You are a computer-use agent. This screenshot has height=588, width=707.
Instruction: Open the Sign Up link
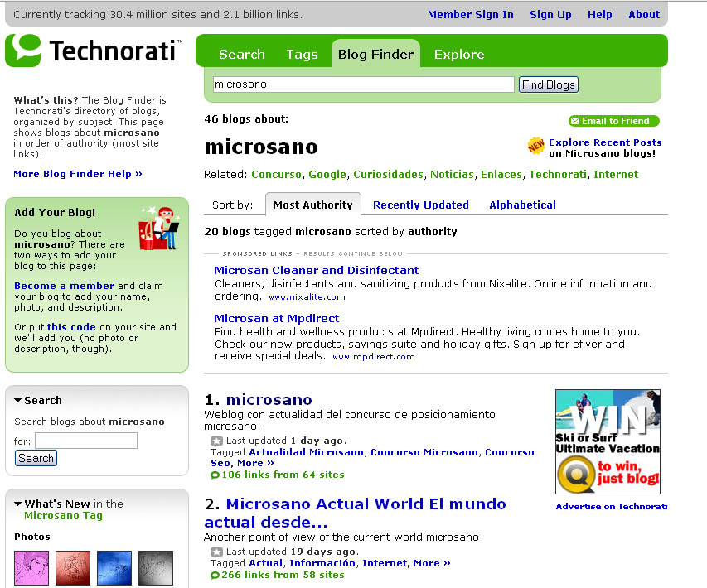[x=550, y=14]
